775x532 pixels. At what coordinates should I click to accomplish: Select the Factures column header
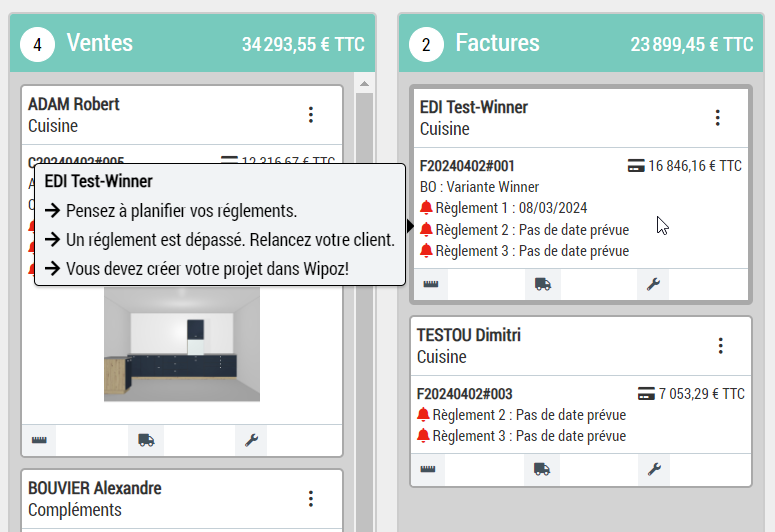coord(497,43)
